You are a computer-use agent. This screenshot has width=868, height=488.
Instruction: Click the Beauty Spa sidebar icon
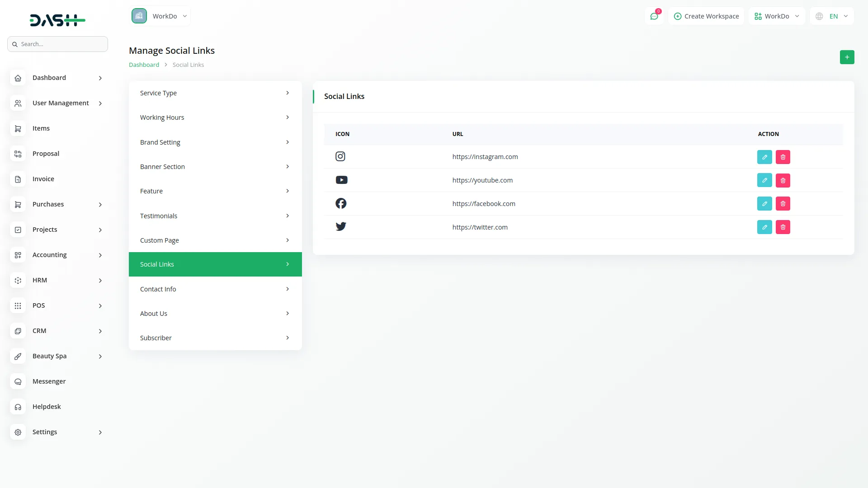pos(18,356)
